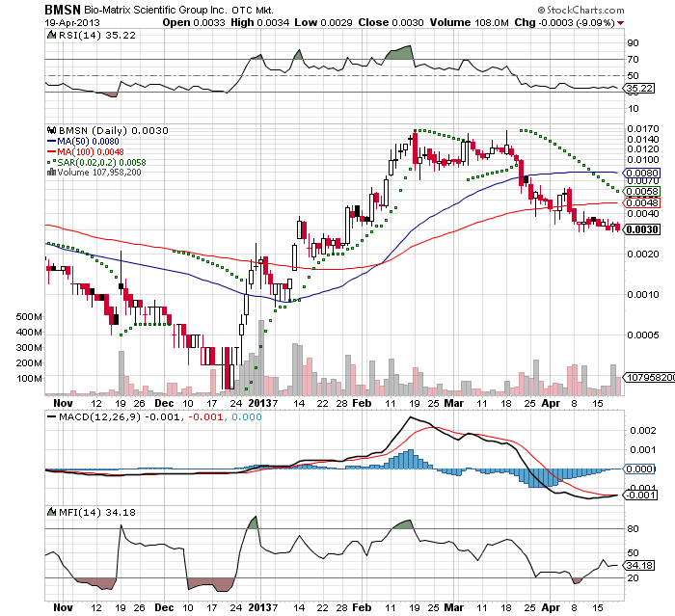Click Dec on date axis under volume bars
The width and height of the screenshot is (675, 616).
[164, 403]
